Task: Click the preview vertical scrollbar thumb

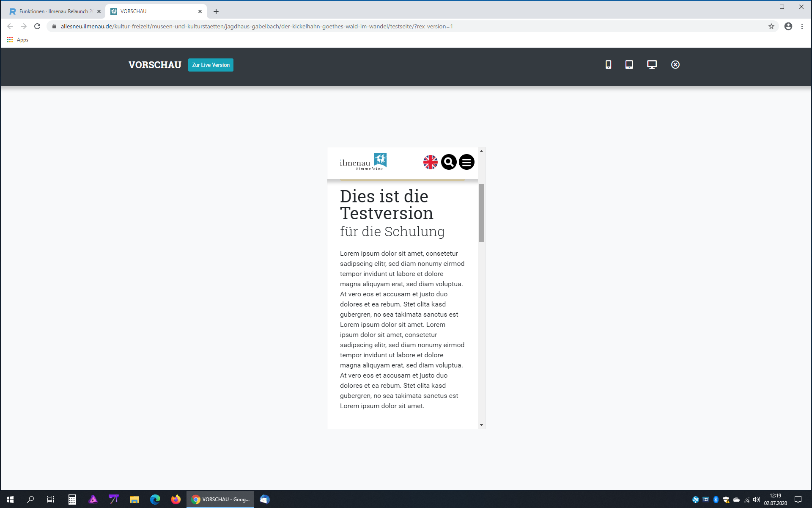Action: click(x=481, y=213)
